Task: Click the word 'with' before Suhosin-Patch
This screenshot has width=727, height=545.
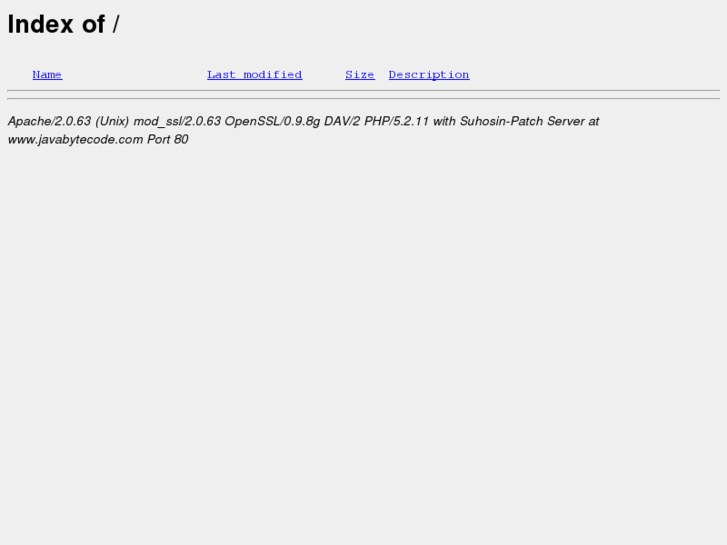Action: tap(444, 121)
